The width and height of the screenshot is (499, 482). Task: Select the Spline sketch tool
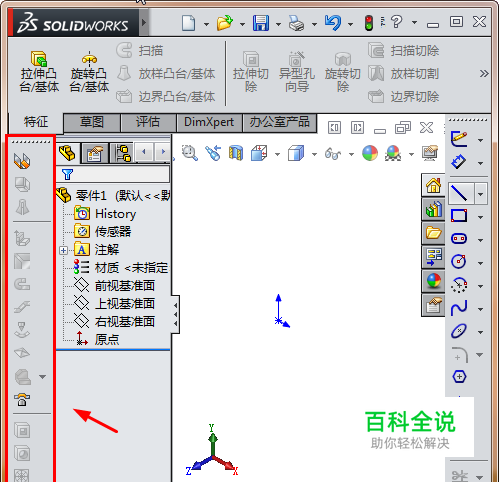point(459,307)
